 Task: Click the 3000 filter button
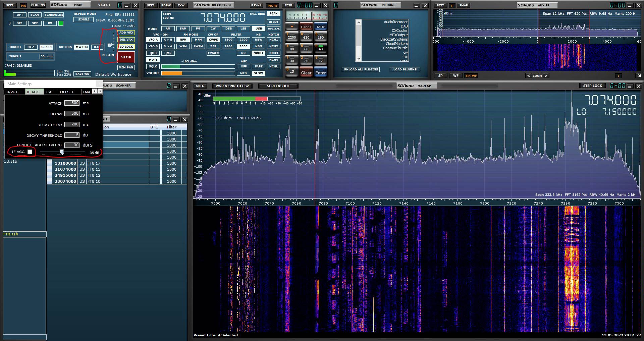(x=244, y=46)
